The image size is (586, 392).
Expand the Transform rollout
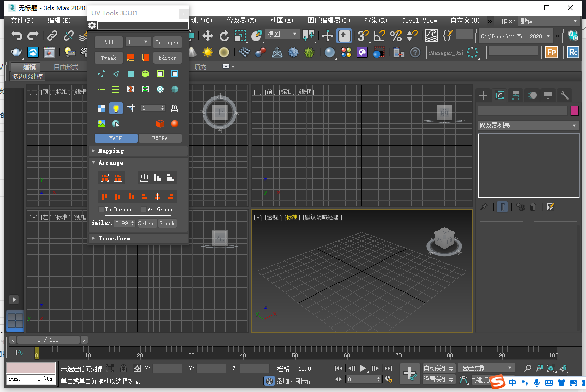click(138, 238)
